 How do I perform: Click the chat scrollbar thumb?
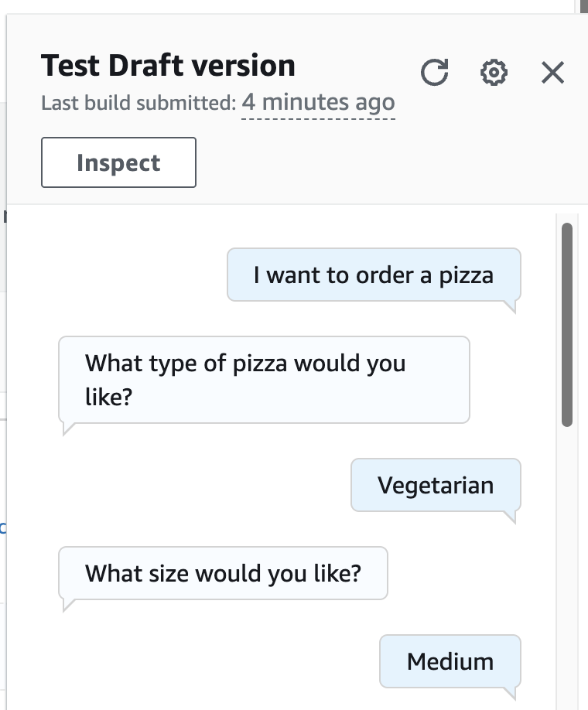[x=567, y=325]
